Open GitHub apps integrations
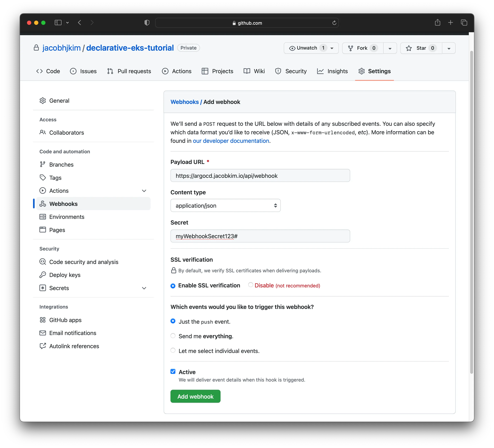This screenshot has width=494, height=448. point(65,320)
